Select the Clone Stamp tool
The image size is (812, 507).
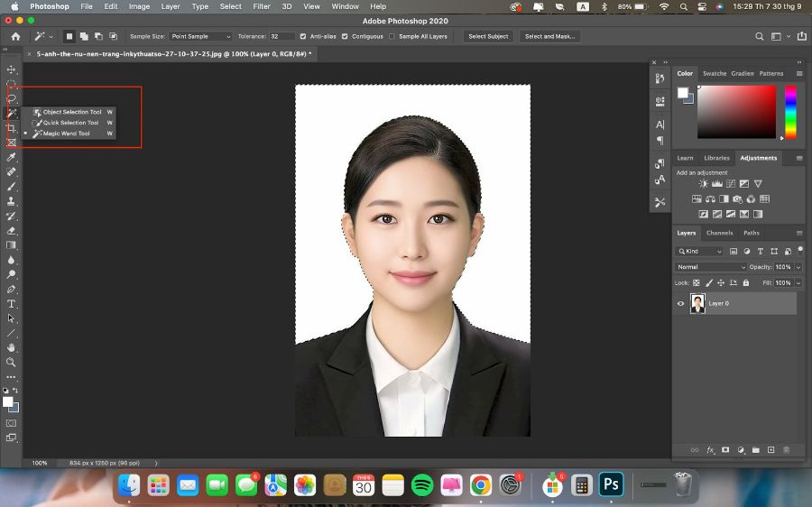pyautogui.click(x=11, y=201)
